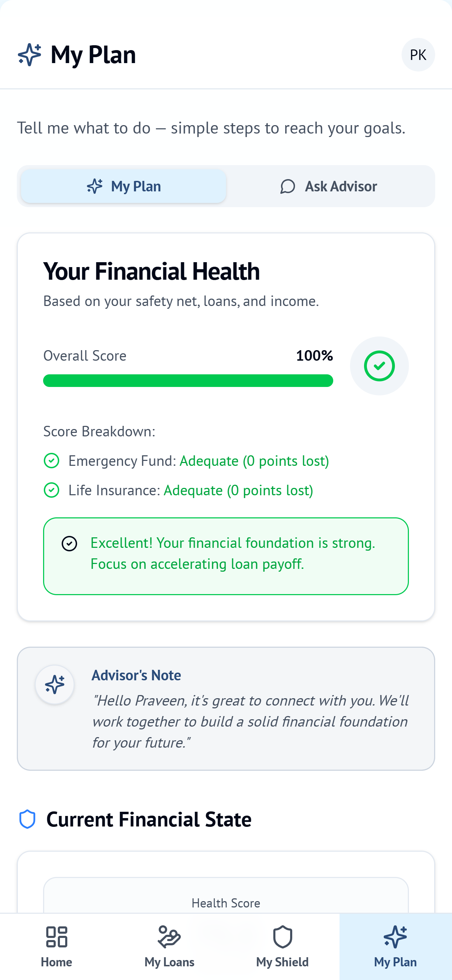This screenshot has width=452, height=980.
Task: Click the chat bubble icon on Ask Advisor
Action: (x=287, y=186)
